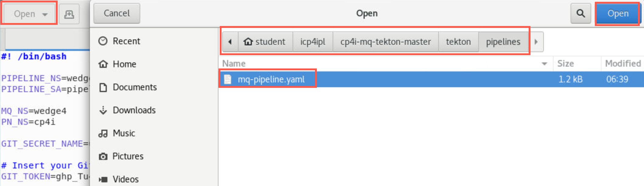Cancel the Open file dialog
Screen dimensions: 644x186
pos(117,13)
